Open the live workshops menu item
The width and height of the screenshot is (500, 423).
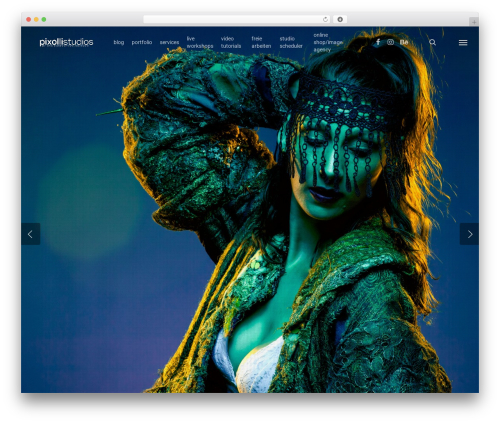pos(200,42)
